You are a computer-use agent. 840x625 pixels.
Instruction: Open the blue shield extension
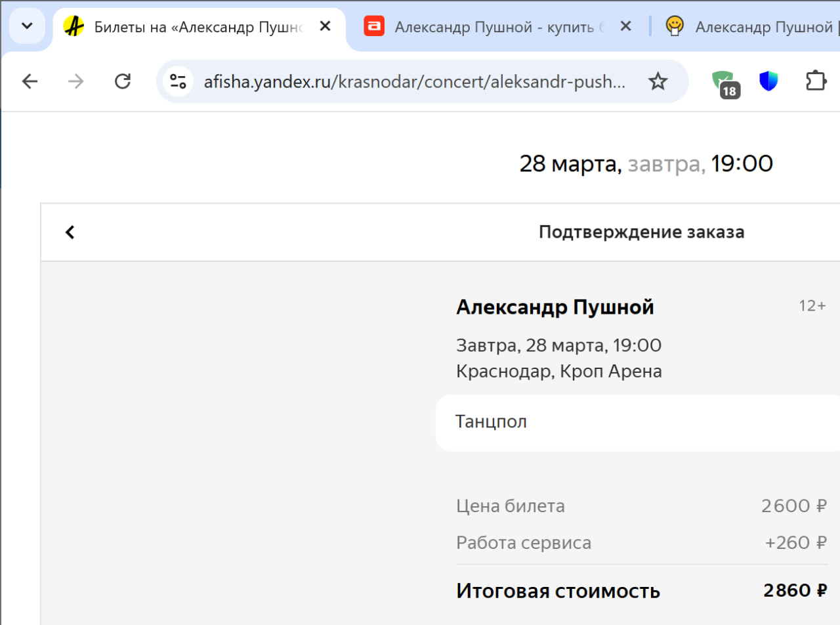[x=768, y=81]
